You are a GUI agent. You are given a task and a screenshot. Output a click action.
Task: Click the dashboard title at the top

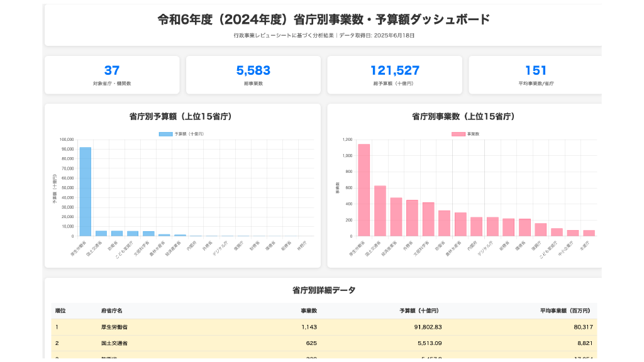pyautogui.click(x=322, y=19)
